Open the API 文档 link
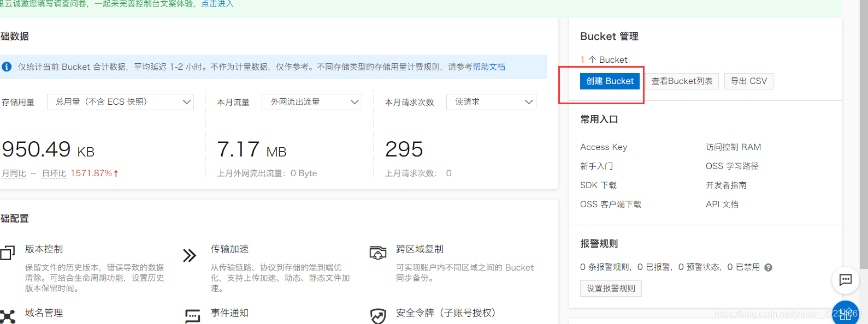 click(x=722, y=205)
